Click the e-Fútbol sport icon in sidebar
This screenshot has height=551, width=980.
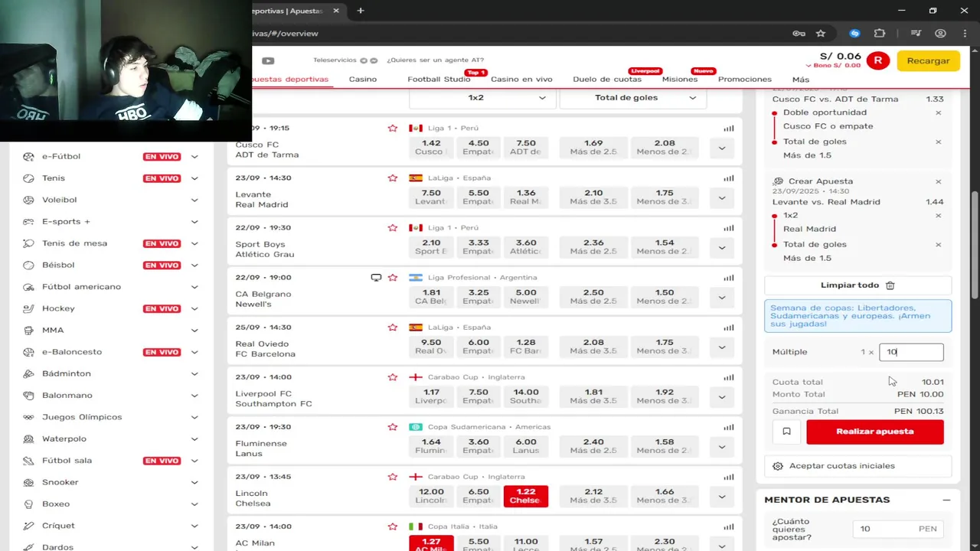[28, 156]
